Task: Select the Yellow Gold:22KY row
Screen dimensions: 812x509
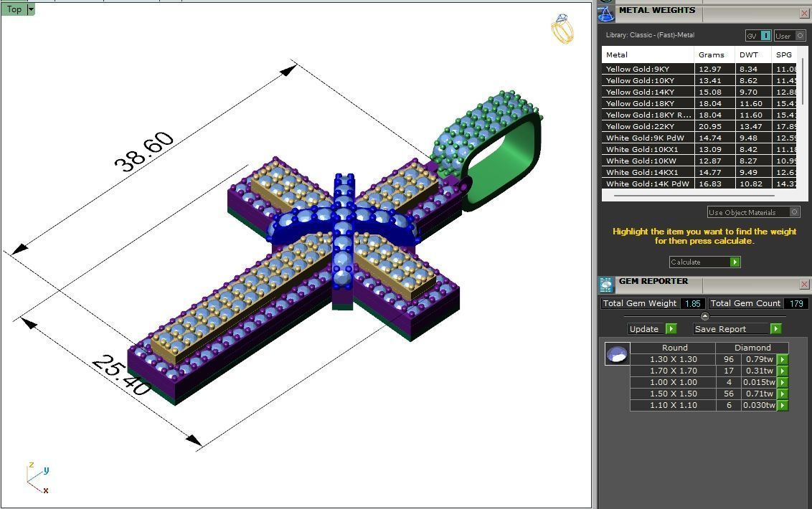Action: [699, 126]
